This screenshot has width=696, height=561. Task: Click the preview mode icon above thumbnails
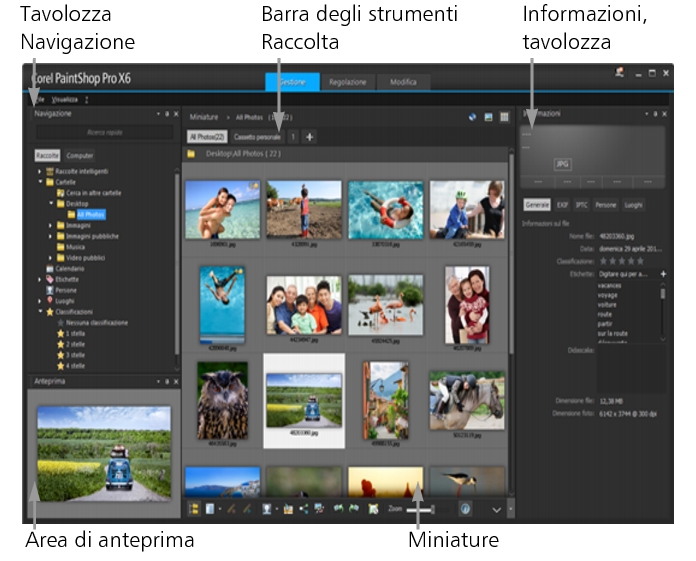[489, 117]
